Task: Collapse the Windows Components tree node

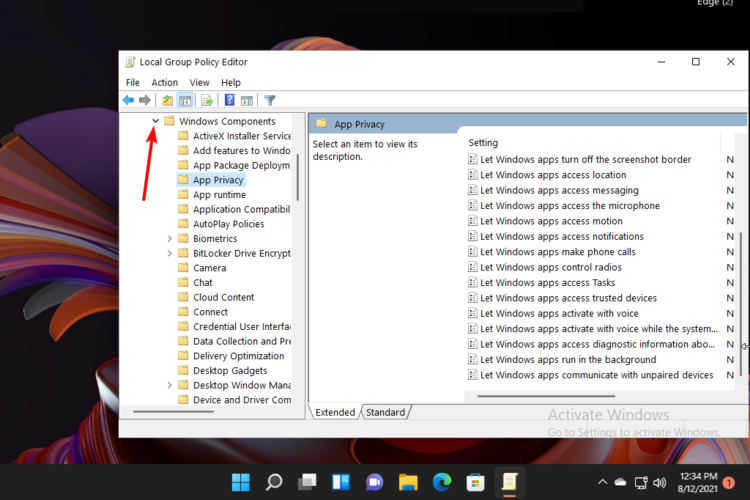Action: (155, 121)
